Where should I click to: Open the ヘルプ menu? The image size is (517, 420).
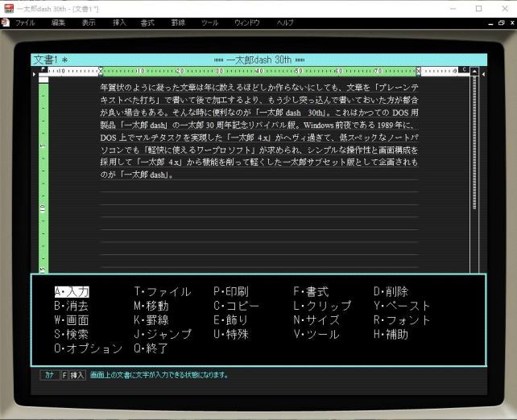285,23
